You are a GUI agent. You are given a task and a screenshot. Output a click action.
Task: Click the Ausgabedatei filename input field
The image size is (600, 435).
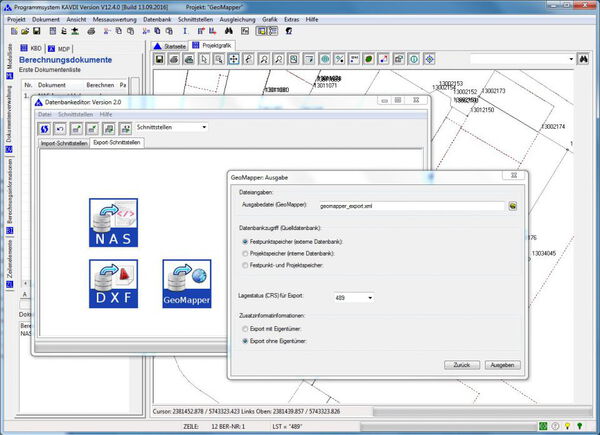click(410, 206)
